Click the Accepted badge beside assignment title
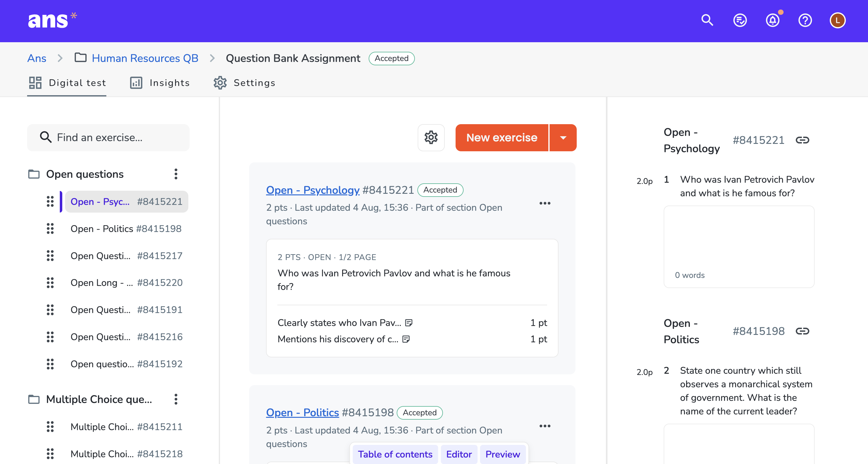This screenshot has width=868, height=464. point(391,58)
